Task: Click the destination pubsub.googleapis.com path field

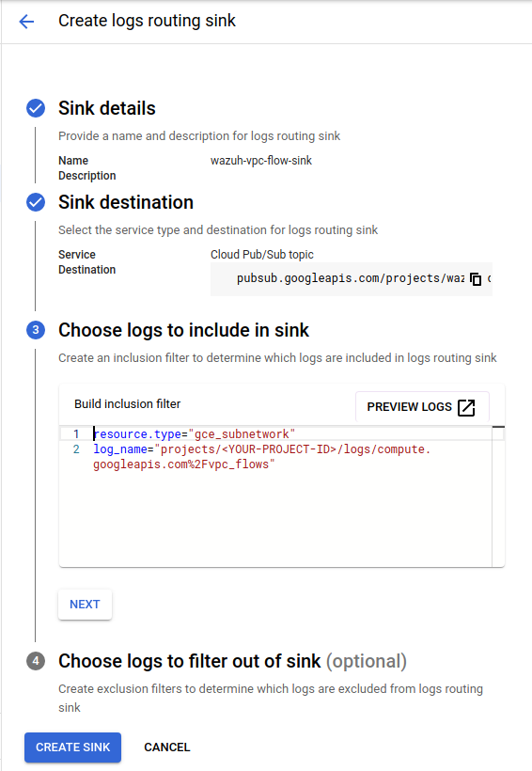Action: (351, 279)
